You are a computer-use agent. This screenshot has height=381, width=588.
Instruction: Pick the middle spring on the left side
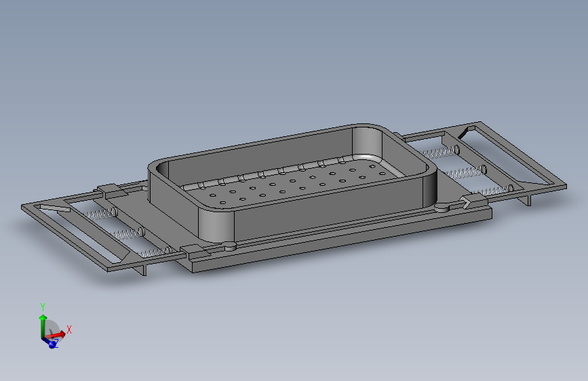(129, 234)
